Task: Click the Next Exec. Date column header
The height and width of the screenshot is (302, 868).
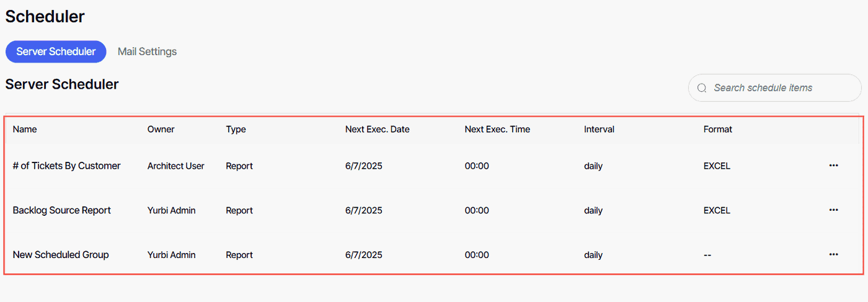Action: tap(378, 129)
